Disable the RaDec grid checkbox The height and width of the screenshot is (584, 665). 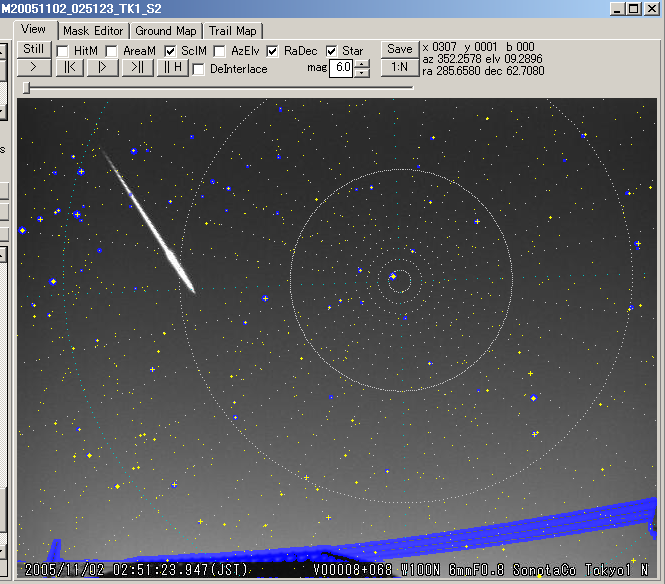point(273,51)
